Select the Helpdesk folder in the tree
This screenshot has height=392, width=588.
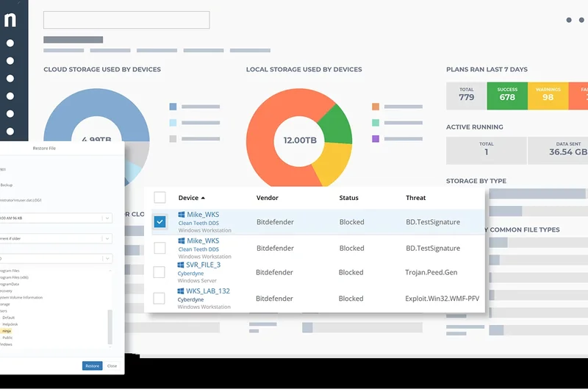click(10, 324)
